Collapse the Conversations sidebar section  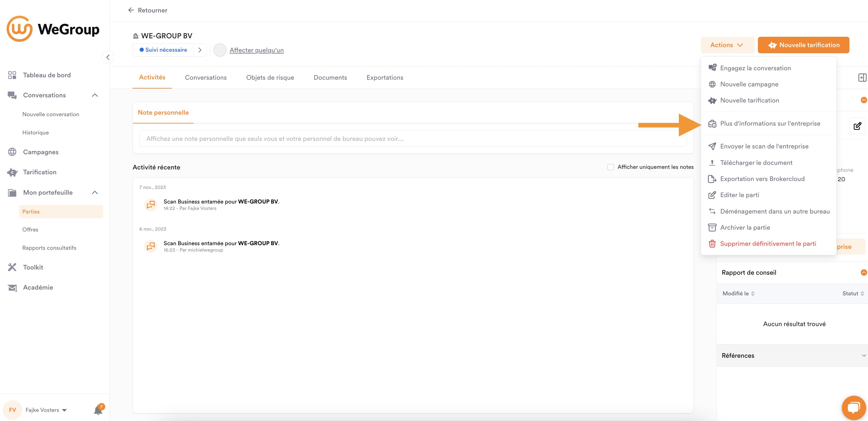coord(95,96)
